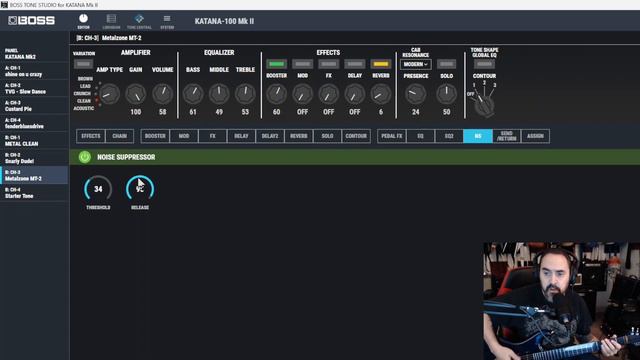Switch to the Effects tab
Screen dimensions: 640x360
coord(91,136)
